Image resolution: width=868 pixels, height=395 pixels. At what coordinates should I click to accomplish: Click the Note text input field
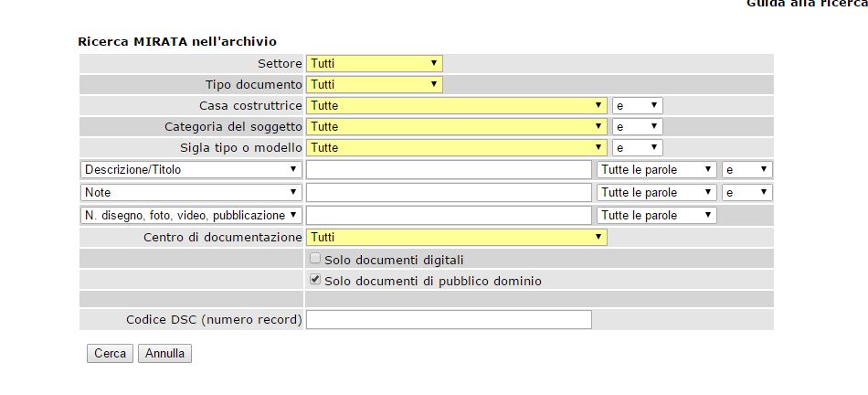[x=449, y=193]
